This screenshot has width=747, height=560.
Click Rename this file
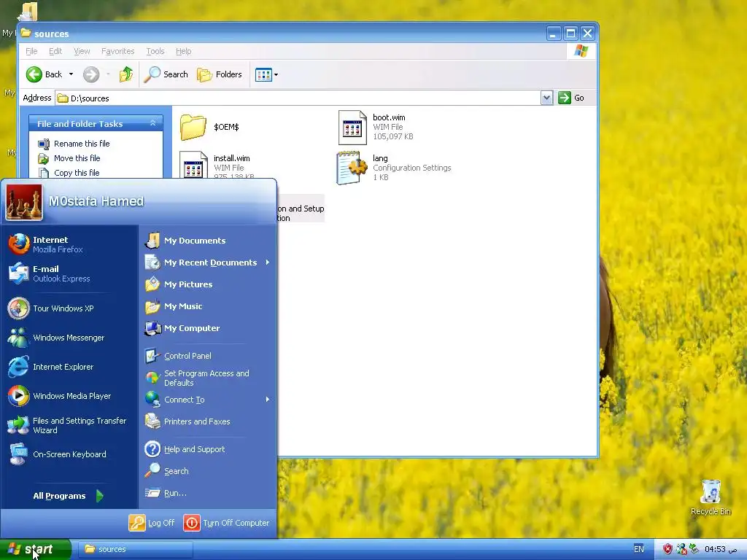74,144
